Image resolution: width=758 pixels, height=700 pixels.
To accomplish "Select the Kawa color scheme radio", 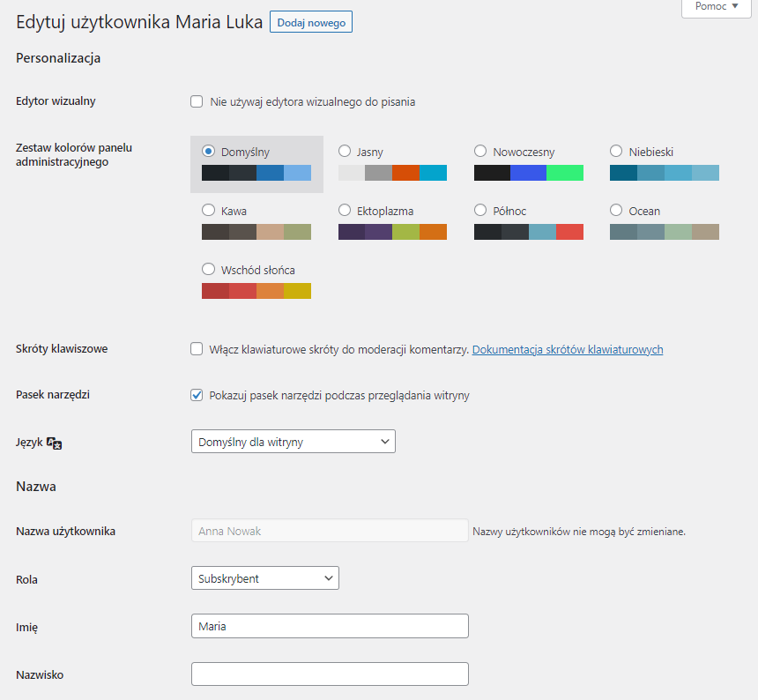I will (208, 211).
